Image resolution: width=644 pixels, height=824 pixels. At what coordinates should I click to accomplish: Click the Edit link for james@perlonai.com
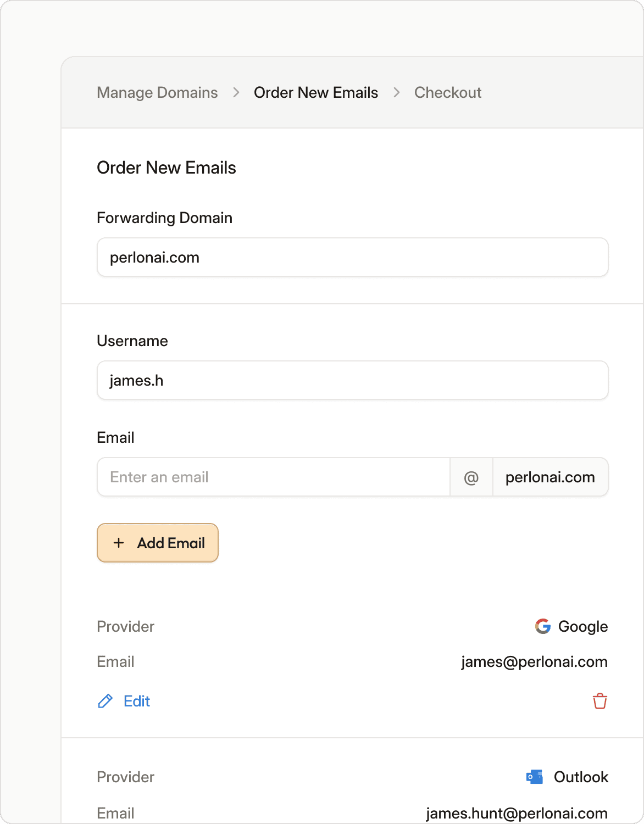136,701
